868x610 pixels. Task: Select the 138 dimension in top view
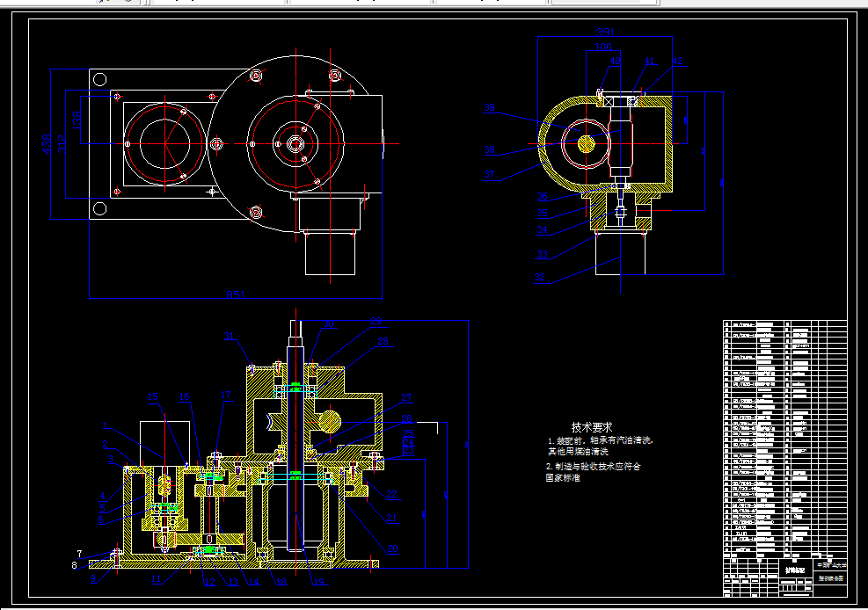[77, 120]
